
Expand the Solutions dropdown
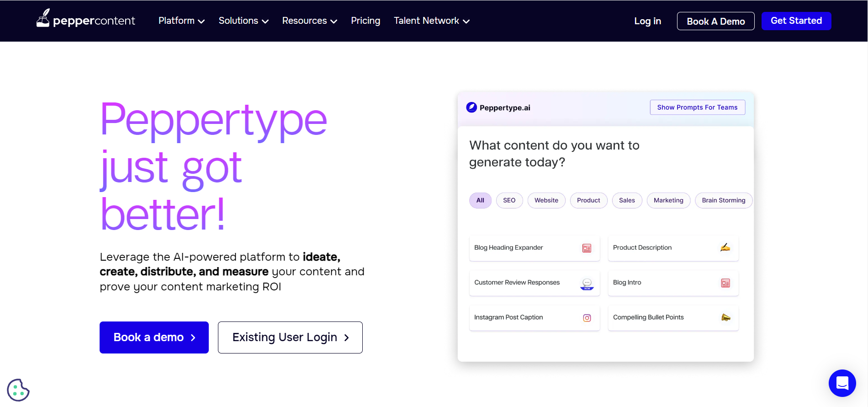click(x=243, y=21)
